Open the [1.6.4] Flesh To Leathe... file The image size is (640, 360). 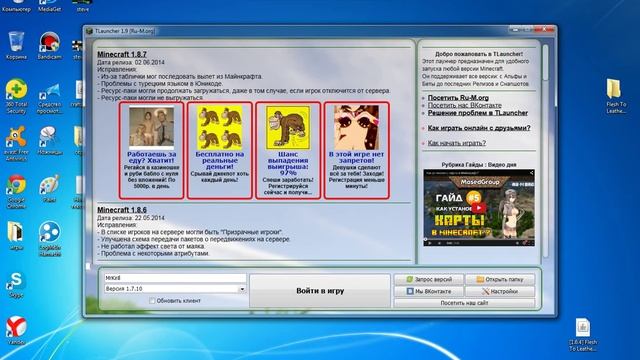(x=583, y=335)
